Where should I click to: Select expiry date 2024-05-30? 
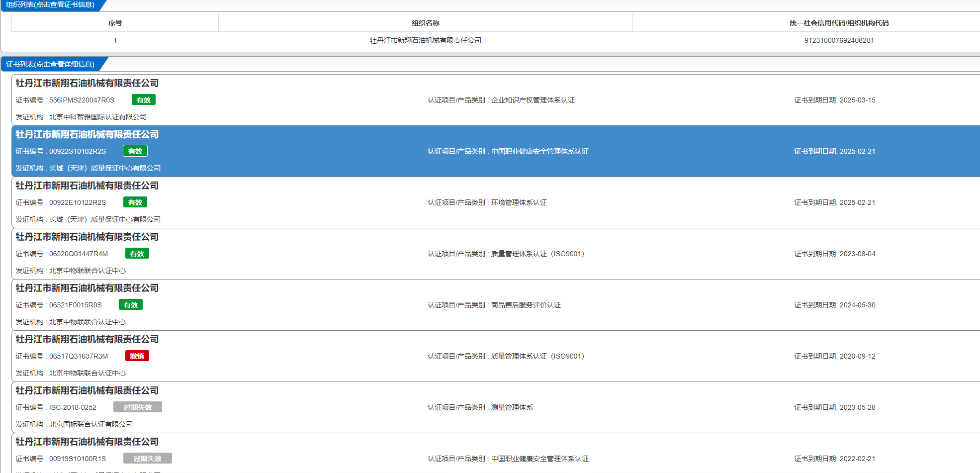click(857, 305)
